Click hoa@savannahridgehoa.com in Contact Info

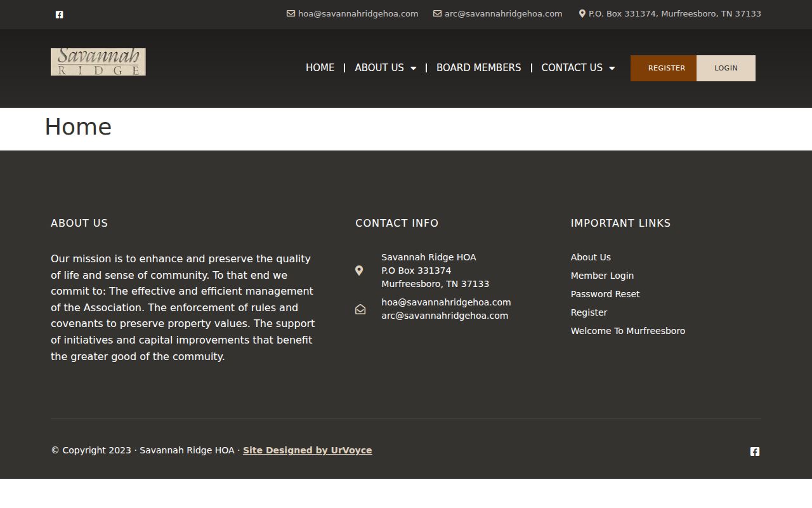click(x=446, y=302)
